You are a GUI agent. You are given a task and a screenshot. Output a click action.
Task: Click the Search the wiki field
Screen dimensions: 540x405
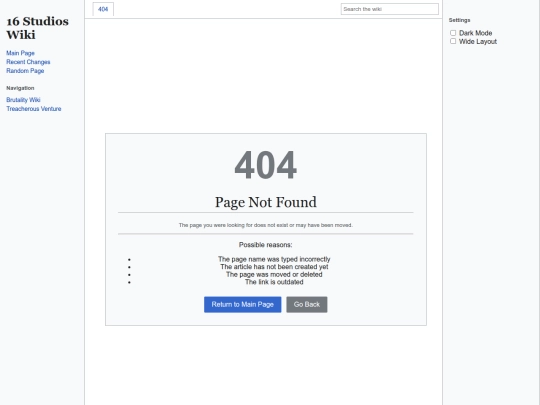pyautogui.click(x=390, y=9)
